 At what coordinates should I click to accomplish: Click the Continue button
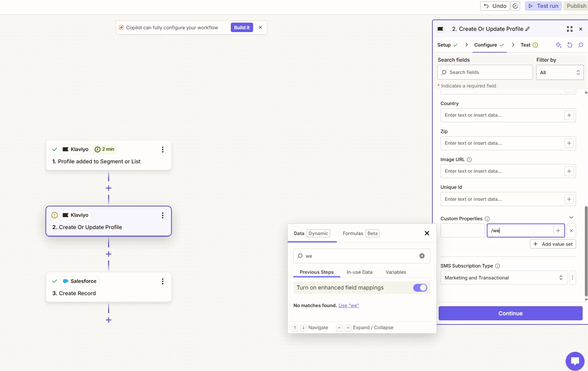point(511,313)
